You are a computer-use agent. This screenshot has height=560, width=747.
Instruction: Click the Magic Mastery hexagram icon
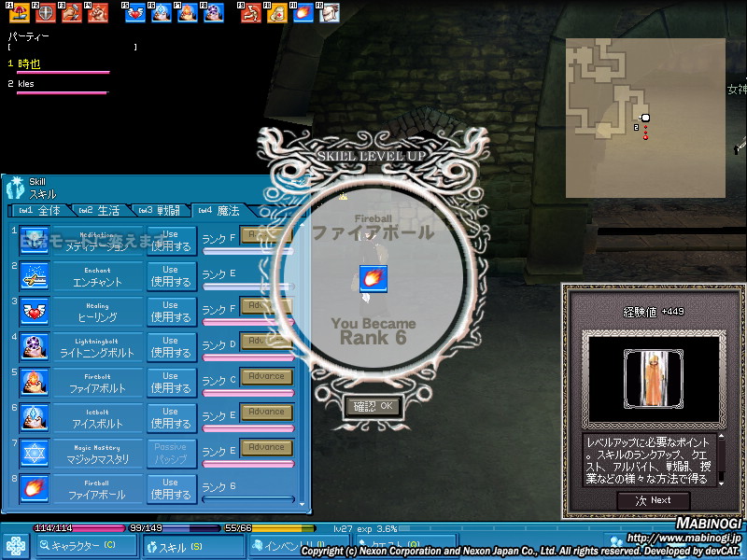[x=35, y=454]
